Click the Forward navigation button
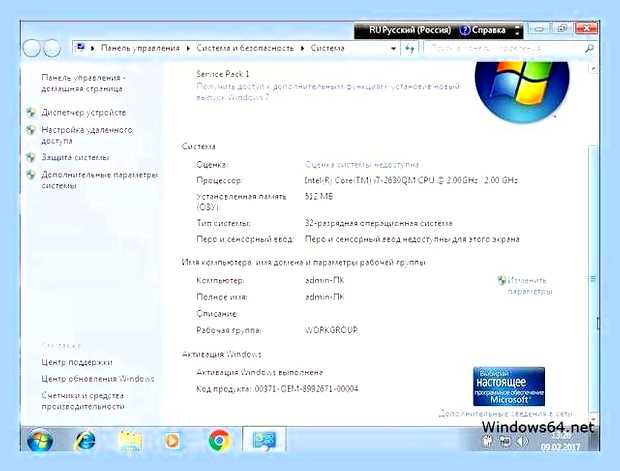 coord(51,49)
